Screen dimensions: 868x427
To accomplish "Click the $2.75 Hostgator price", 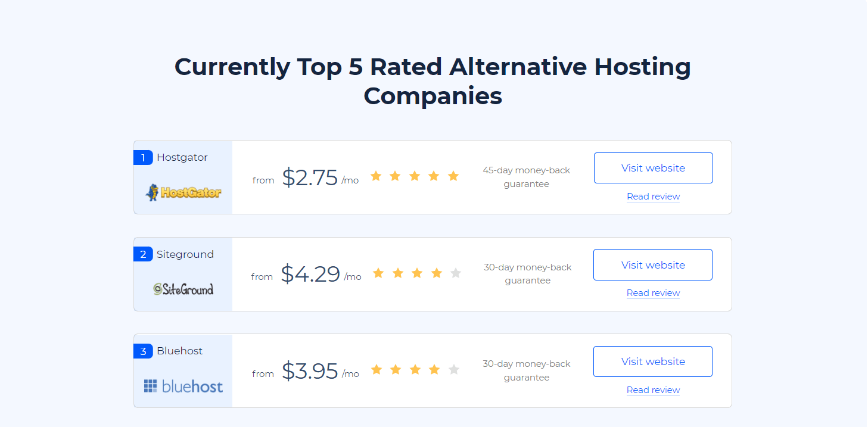I will (x=310, y=177).
